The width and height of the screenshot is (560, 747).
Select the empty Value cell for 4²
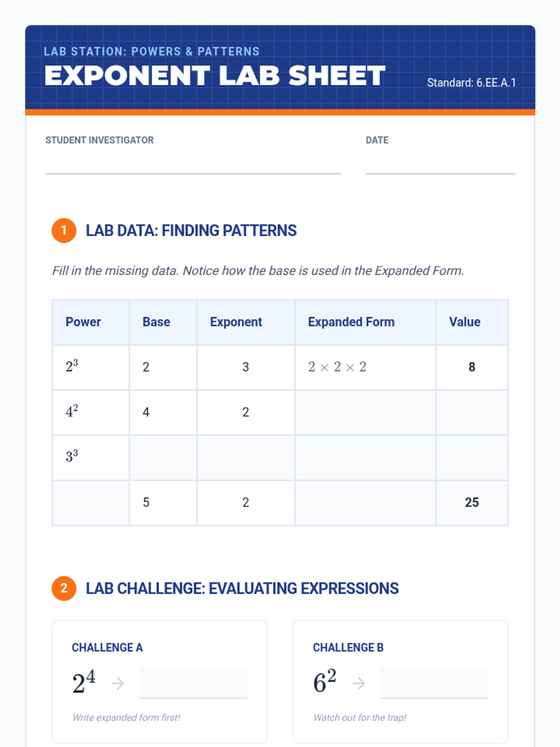coord(472,413)
